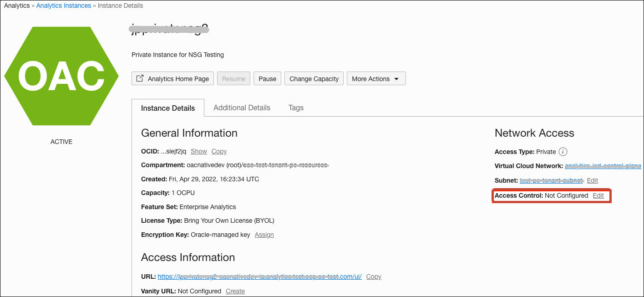Create a Vanity URL
Image resolution: width=644 pixels, height=297 pixels.
click(235, 291)
